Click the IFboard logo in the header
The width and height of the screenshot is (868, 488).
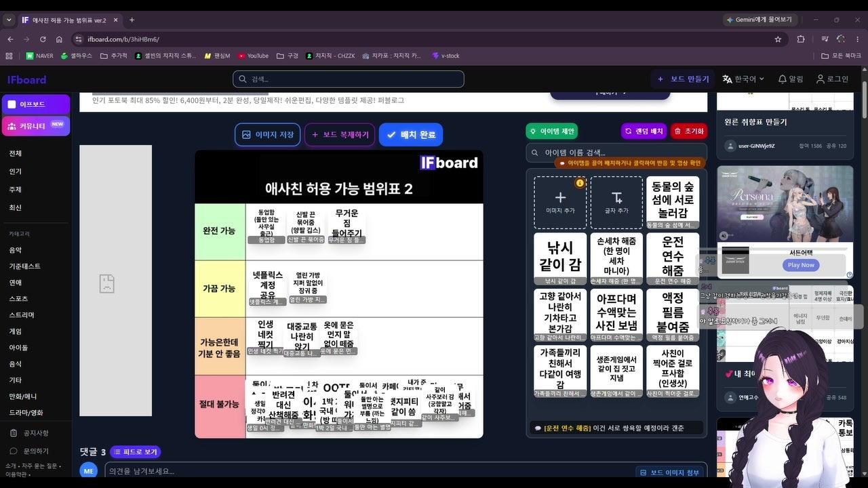[x=27, y=79]
